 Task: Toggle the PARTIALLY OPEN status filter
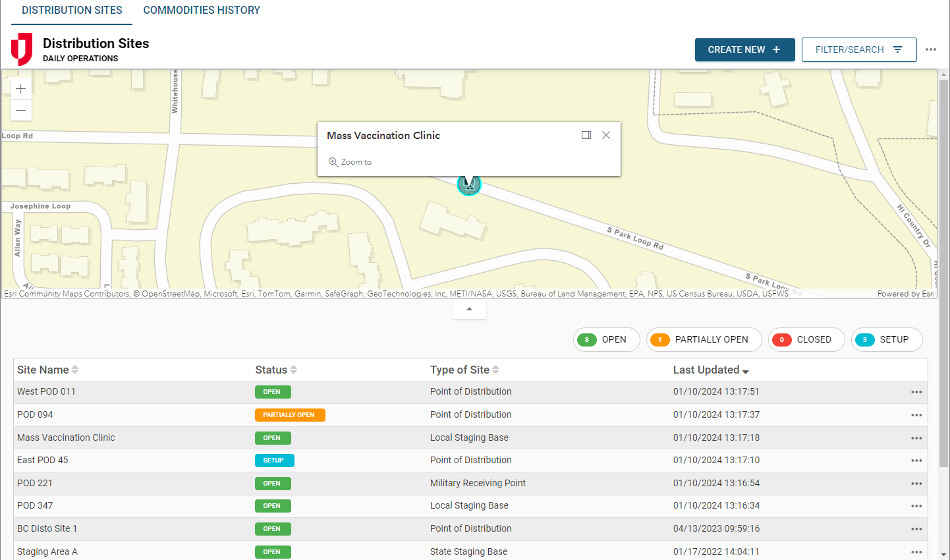704,339
